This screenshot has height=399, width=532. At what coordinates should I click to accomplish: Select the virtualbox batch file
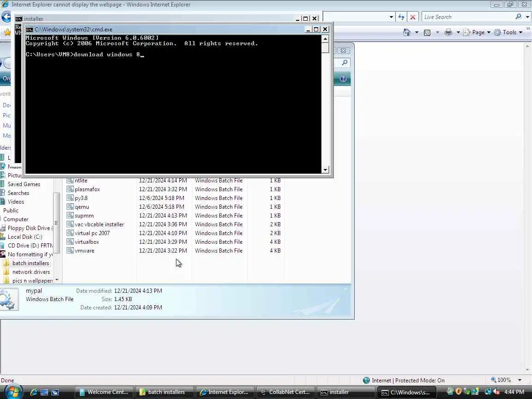tap(87, 242)
